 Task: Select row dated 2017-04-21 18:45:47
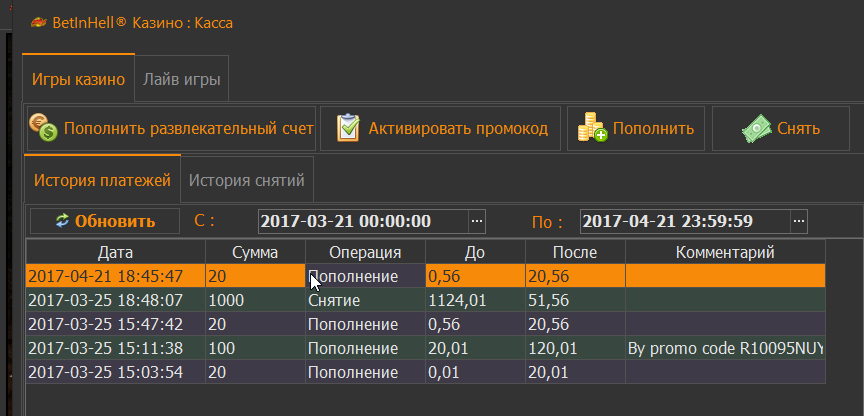tap(425, 275)
